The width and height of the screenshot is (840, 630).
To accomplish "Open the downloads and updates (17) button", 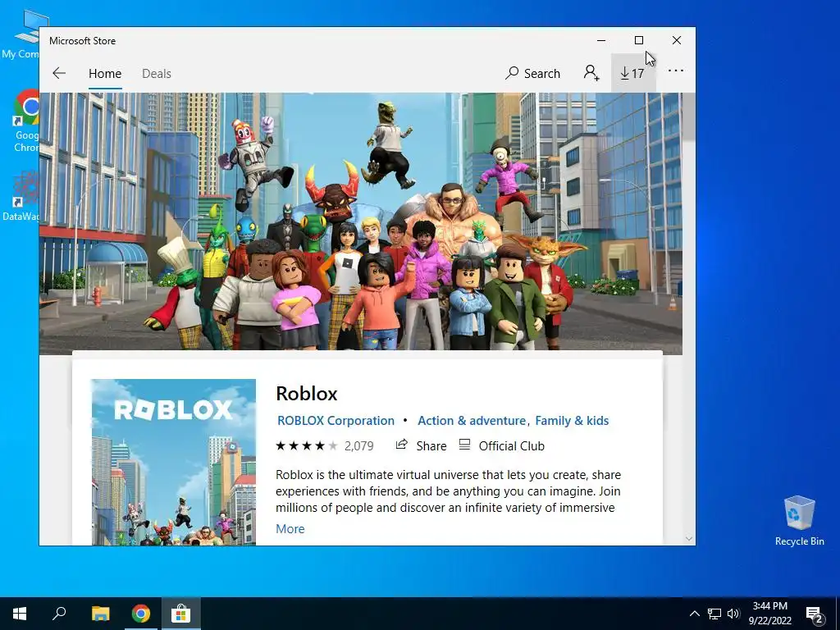I will tap(632, 73).
